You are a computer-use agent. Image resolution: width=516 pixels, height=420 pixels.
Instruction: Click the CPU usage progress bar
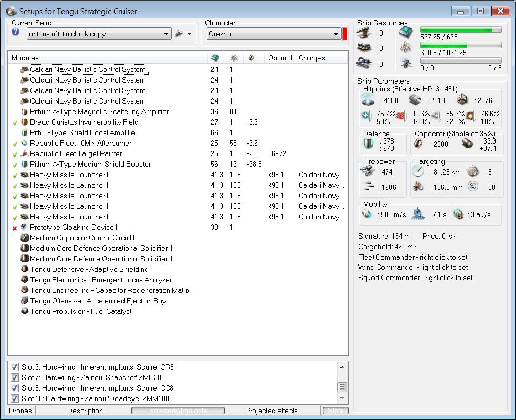(x=461, y=29)
